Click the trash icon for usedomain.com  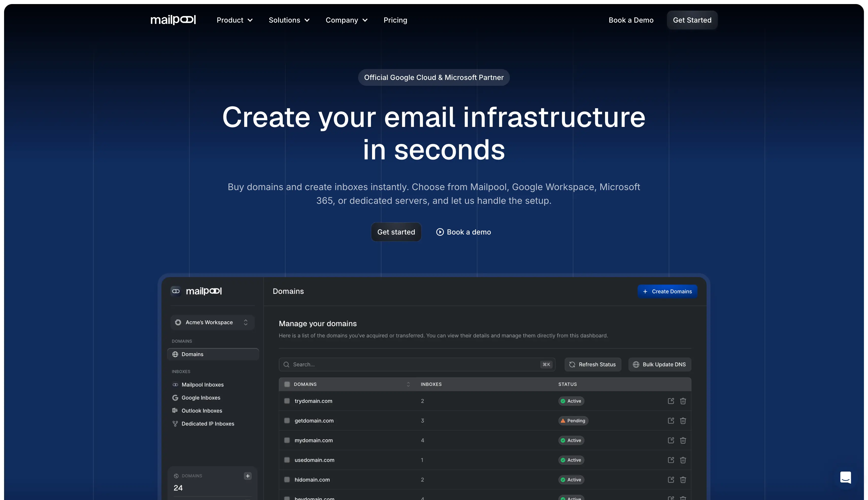[682, 460]
